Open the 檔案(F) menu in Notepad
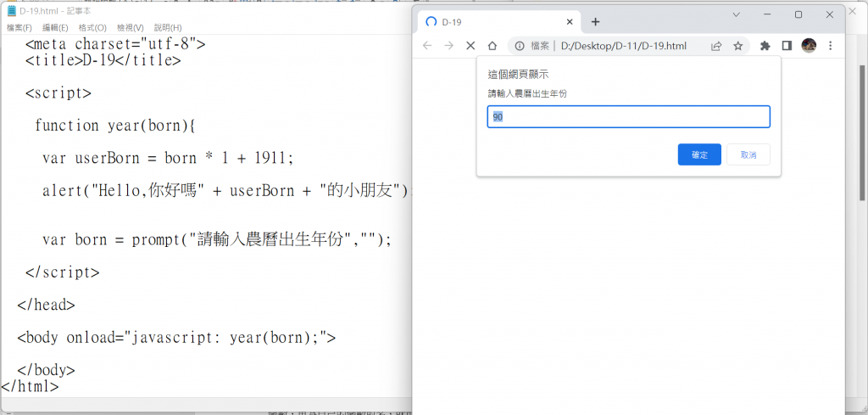This screenshot has height=415, width=868. pos(19,28)
